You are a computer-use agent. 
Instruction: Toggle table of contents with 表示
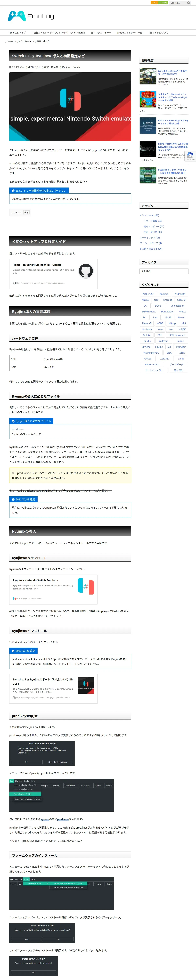coord(27,213)
